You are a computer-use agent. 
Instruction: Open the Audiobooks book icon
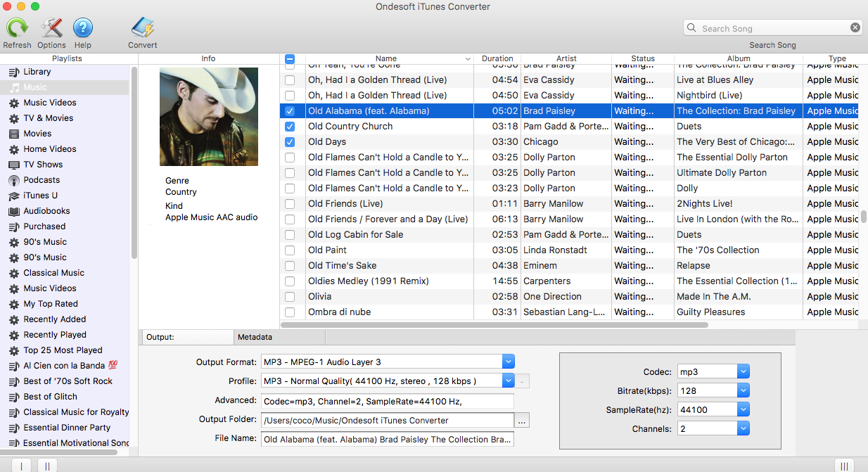tap(14, 211)
